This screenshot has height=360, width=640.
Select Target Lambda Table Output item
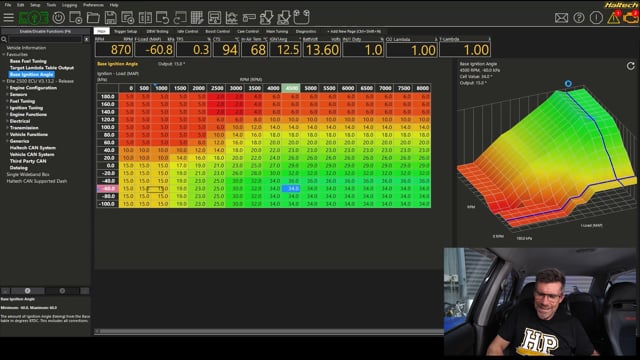coord(42,68)
